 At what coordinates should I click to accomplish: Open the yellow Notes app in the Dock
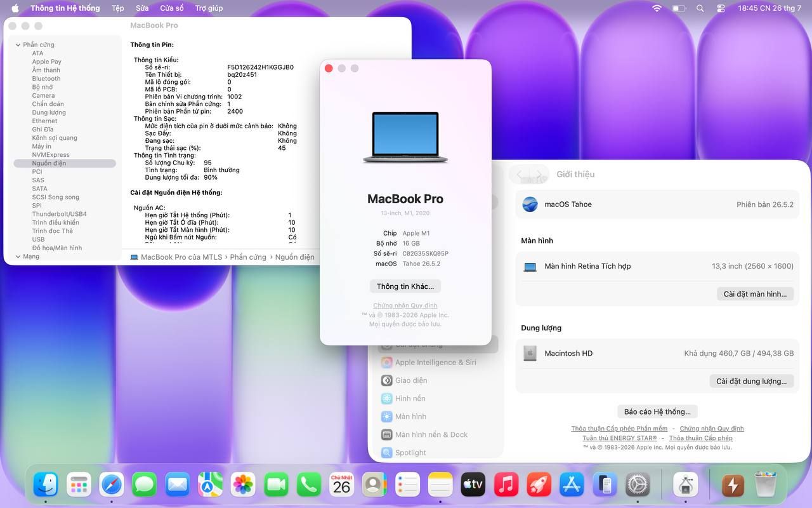click(x=440, y=485)
